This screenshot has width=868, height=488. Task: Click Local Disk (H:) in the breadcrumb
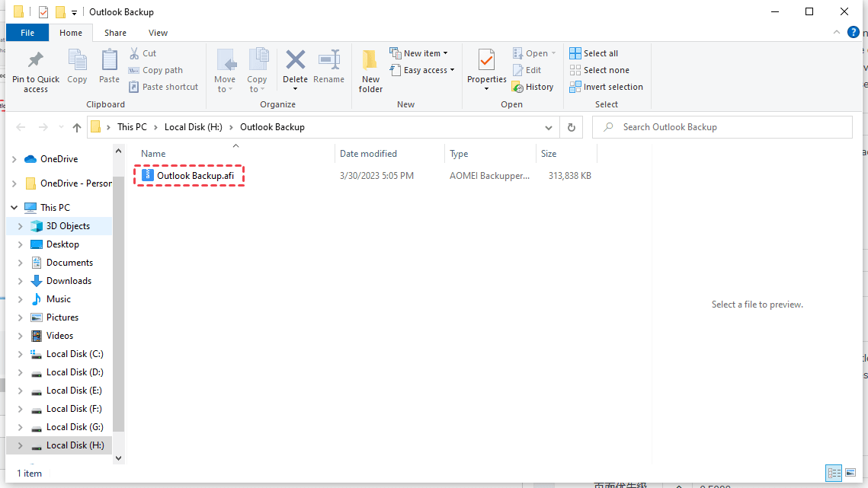coord(194,127)
